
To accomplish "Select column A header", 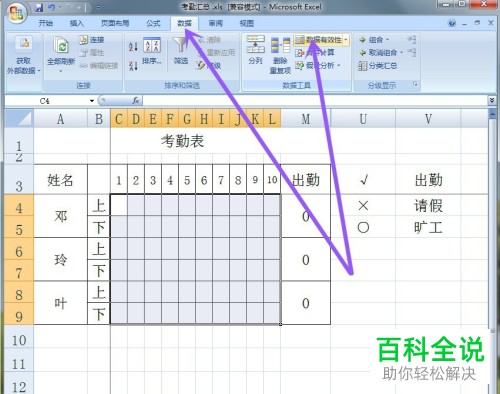I will click(x=60, y=119).
